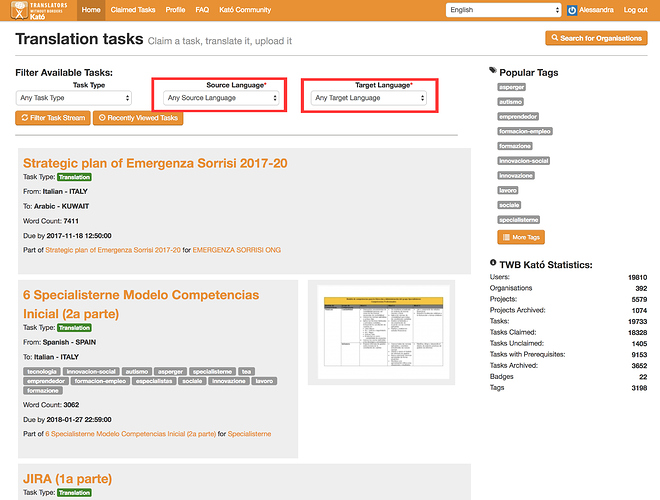Click the especialistas tag on the Specialisterne task

[x=154, y=381]
